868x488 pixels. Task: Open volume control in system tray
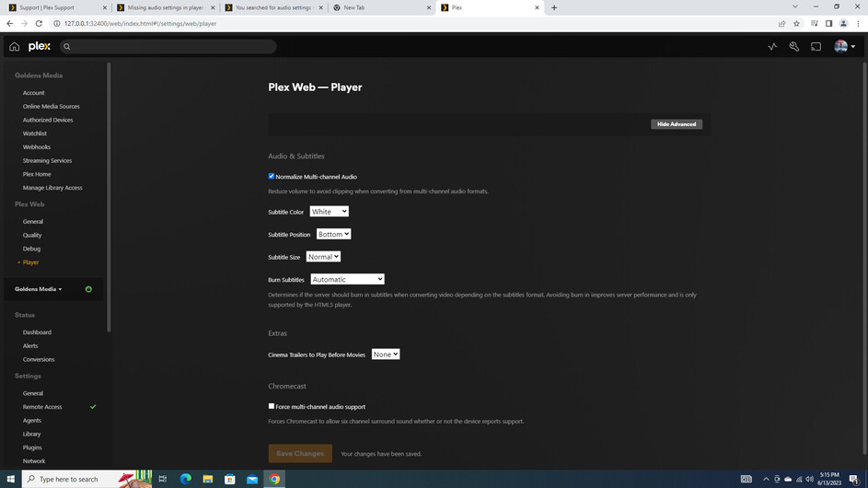(x=810, y=479)
